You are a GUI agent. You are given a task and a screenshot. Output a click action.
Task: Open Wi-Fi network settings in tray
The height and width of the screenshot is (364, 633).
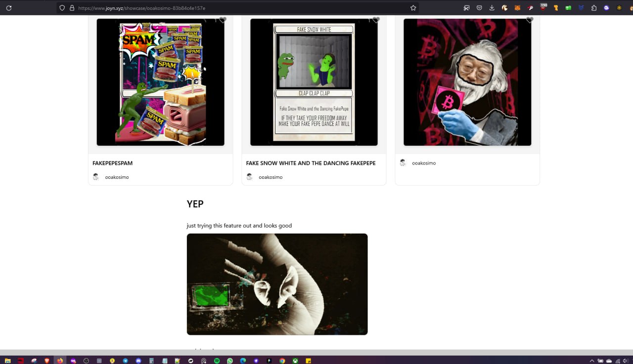pos(618,361)
